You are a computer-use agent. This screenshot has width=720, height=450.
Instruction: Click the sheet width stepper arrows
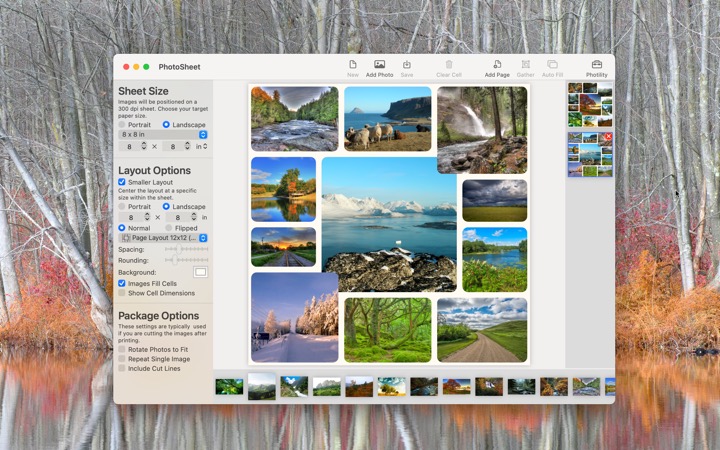144,146
